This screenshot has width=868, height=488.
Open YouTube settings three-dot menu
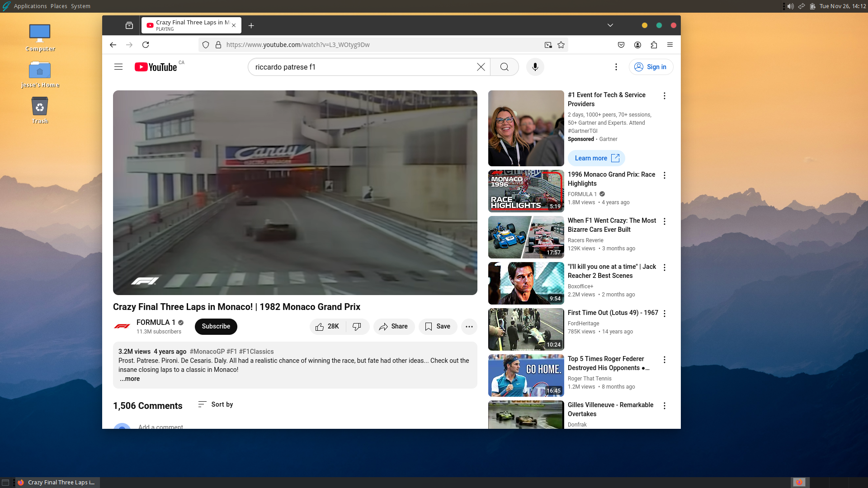coord(616,67)
